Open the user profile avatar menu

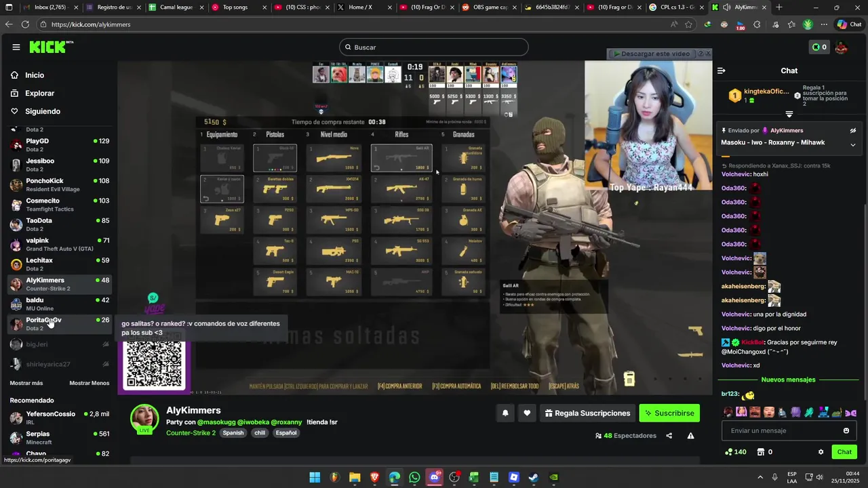[x=841, y=47]
